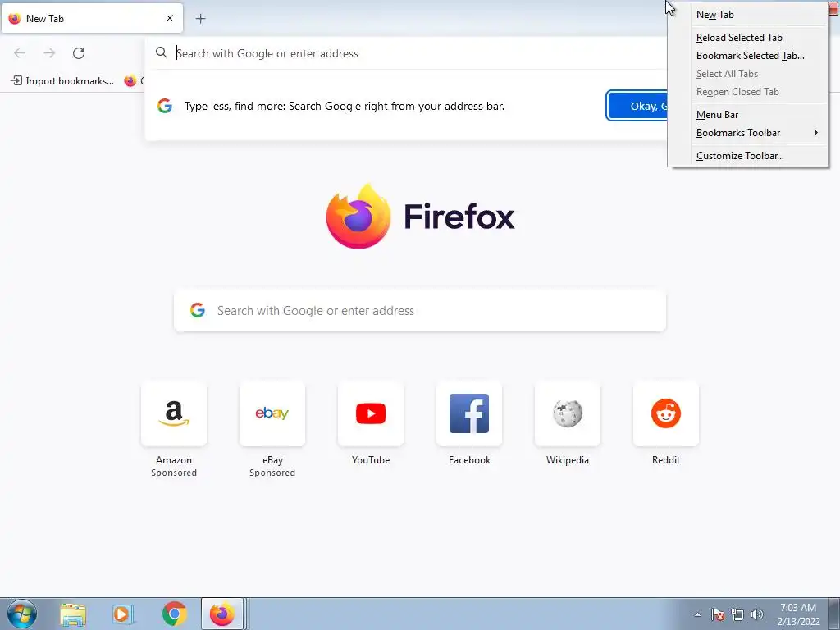Click the network tray icon
Viewport: 840px width, 630px height.
[x=737, y=614]
